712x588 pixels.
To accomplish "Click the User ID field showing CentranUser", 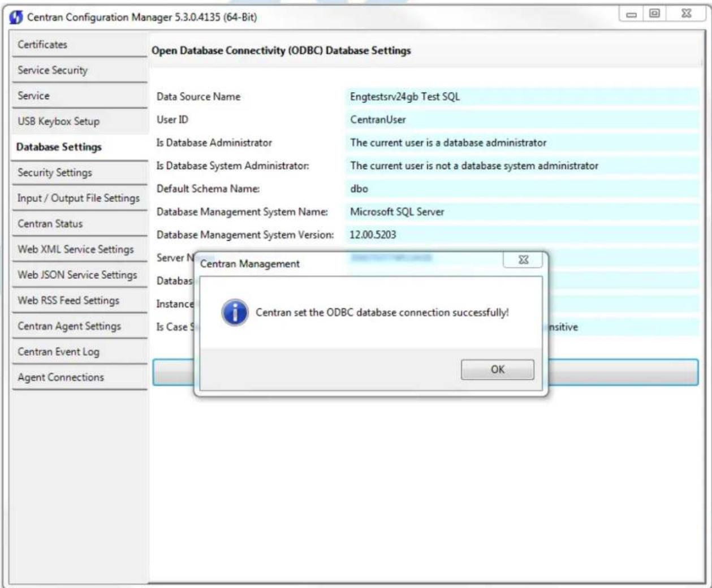I will [x=522, y=120].
